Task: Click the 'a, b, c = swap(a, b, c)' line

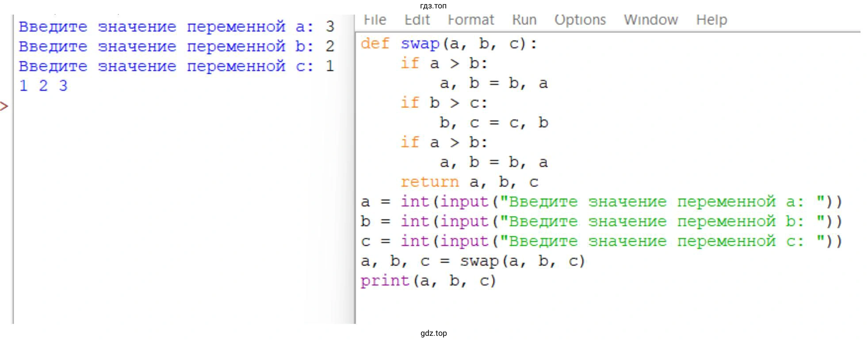Action: 473,261
